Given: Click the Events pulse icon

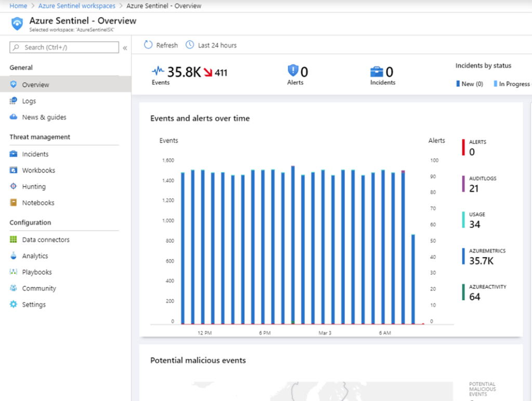Looking at the screenshot, I should 158,71.
